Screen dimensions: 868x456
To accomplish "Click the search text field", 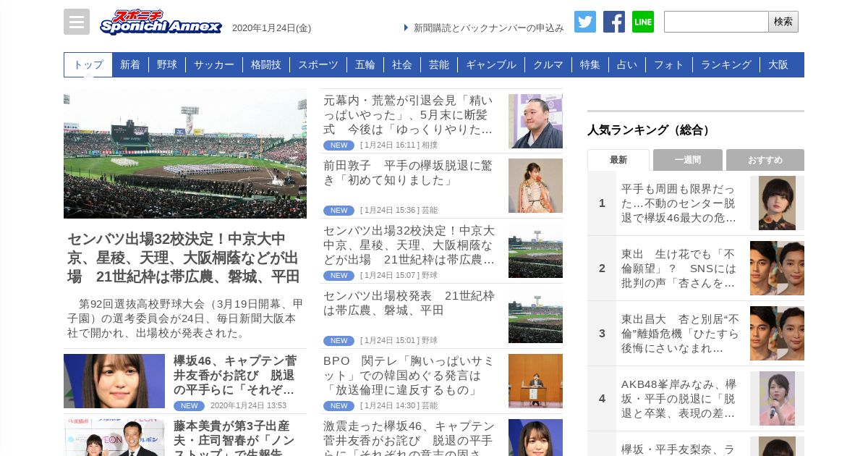I will 716,22.
